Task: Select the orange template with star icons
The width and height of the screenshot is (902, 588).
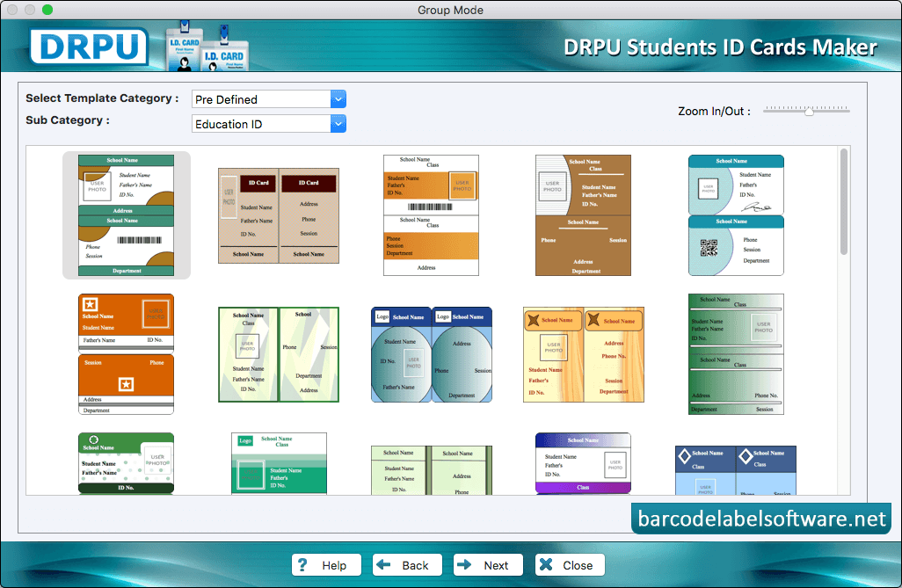Action: 126,354
